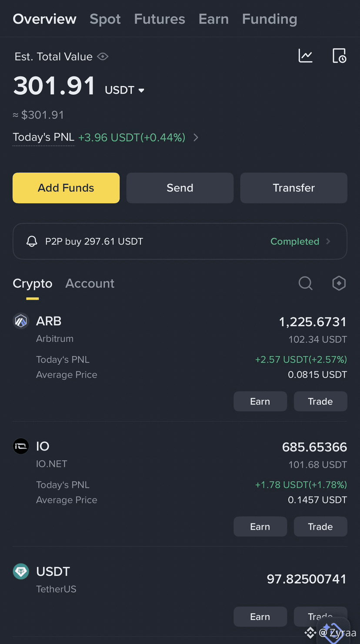Screen dimensions: 360x644
Task: Open the hexagon asset settings icon
Action: click(339, 284)
